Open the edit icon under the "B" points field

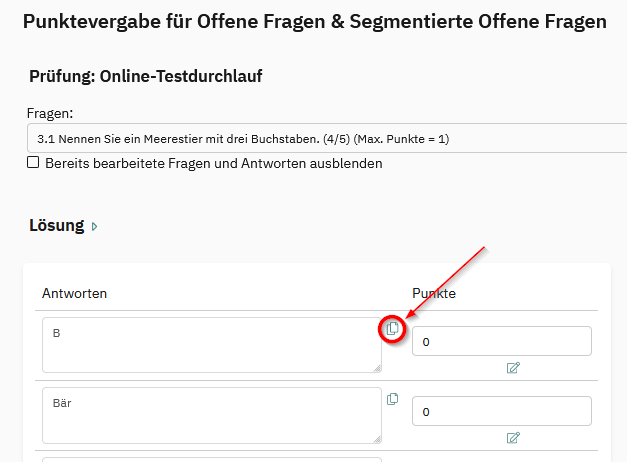513,368
